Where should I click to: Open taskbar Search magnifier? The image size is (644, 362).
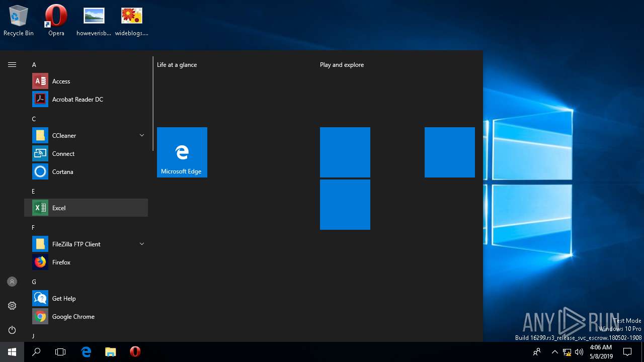click(x=36, y=352)
